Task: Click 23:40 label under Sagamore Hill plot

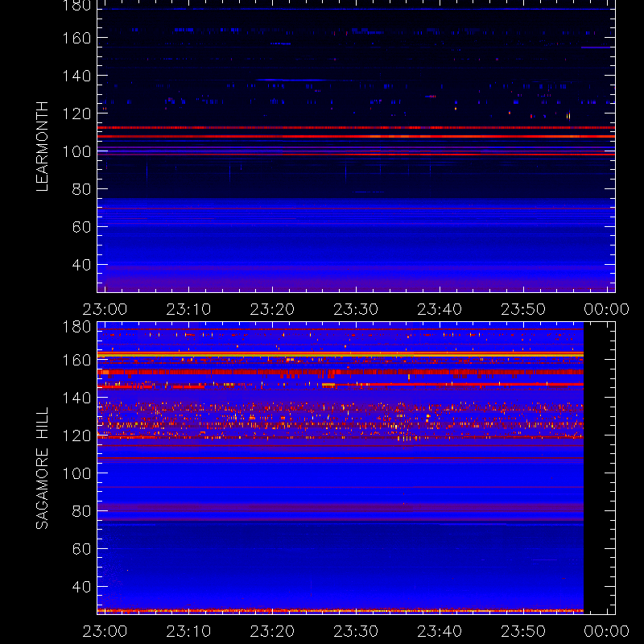Action: 440,631
